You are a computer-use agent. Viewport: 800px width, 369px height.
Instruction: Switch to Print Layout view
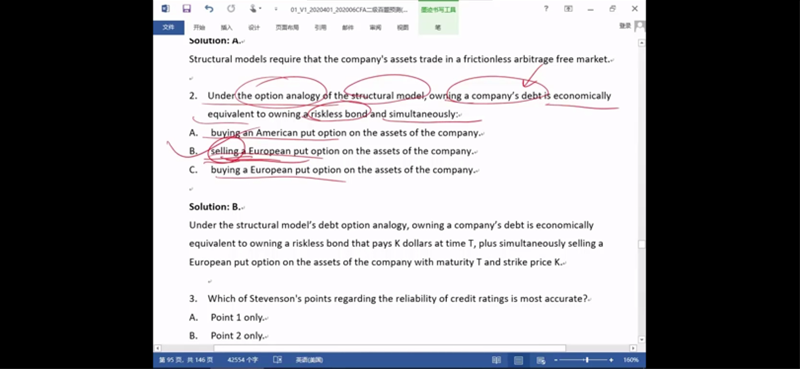(x=518, y=360)
